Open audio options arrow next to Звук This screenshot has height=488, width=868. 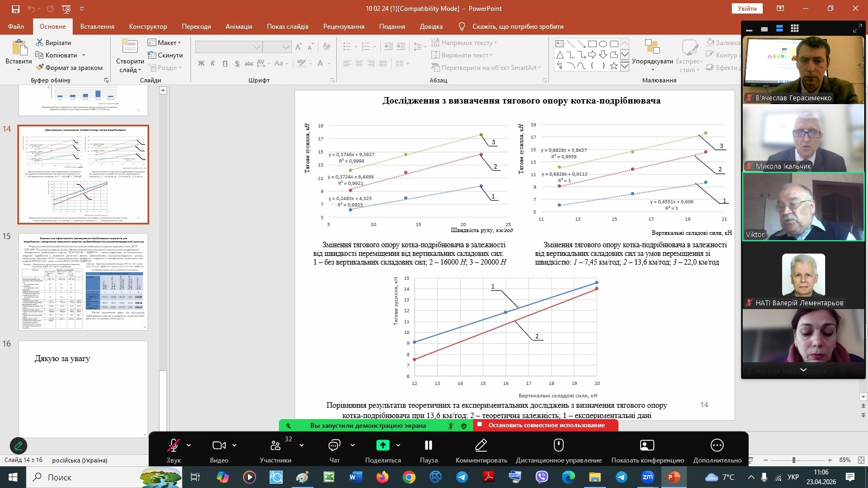pyautogui.click(x=189, y=445)
